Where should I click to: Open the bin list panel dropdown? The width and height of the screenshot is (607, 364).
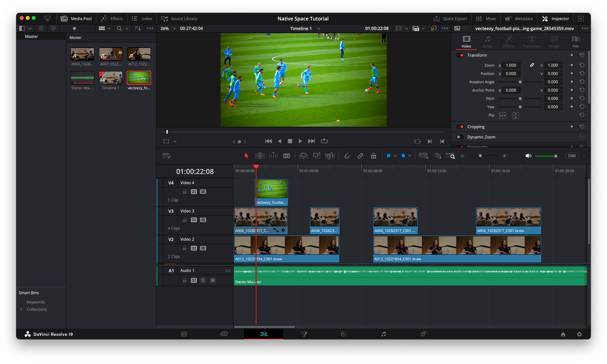tap(30, 29)
